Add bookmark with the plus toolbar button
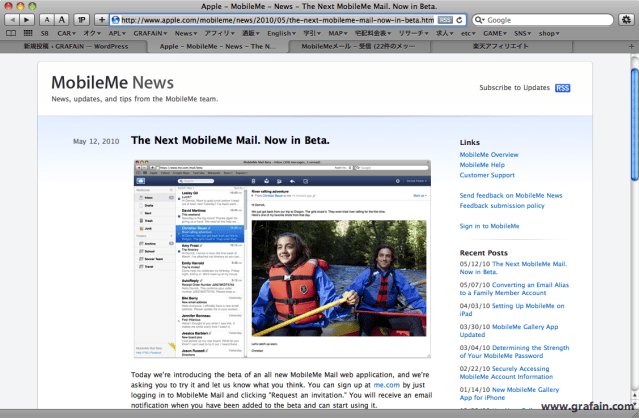Image resolution: width=639 pixels, height=418 pixels. 101,20
